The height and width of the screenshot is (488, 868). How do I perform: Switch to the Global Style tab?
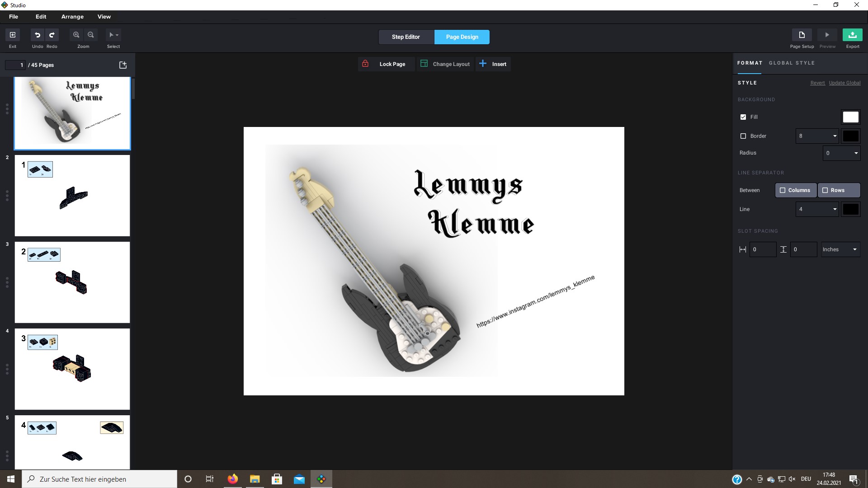tap(792, 63)
